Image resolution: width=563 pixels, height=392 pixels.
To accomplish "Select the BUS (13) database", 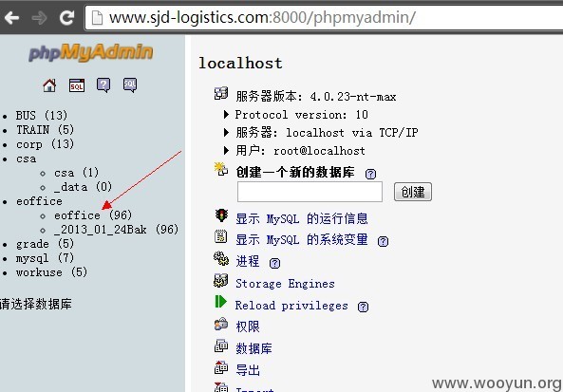I will pos(41,116).
